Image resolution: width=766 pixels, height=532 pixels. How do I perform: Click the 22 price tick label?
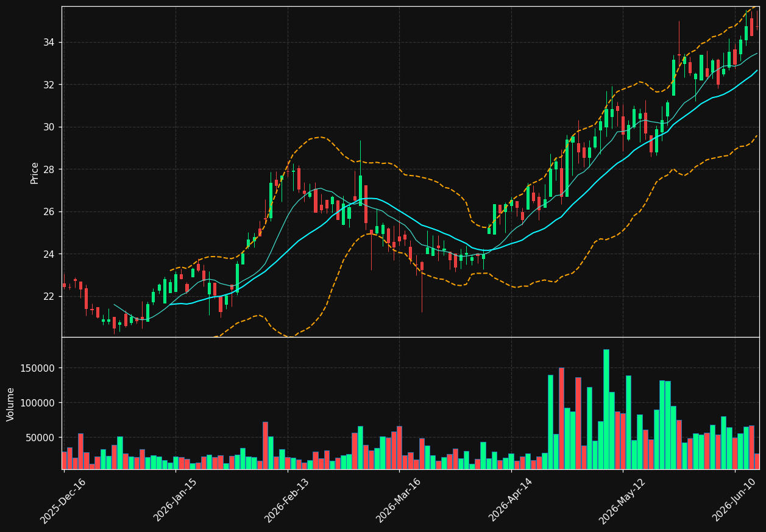click(49, 296)
